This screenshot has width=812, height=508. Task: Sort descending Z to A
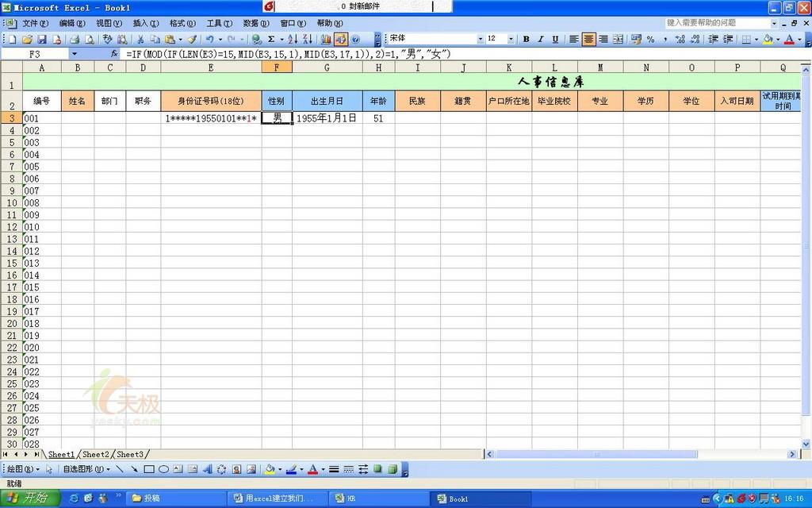tap(308, 39)
